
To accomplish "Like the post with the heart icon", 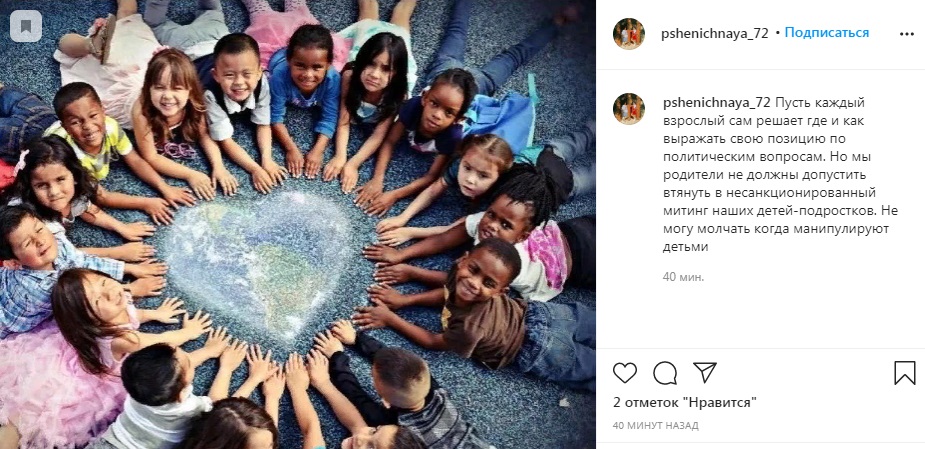I will pos(625,373).
